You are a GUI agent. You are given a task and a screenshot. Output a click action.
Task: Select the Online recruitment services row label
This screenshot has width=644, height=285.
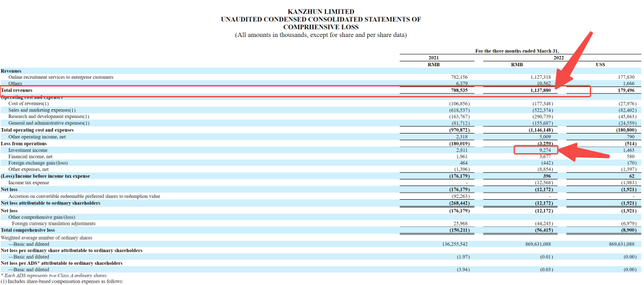61,77
